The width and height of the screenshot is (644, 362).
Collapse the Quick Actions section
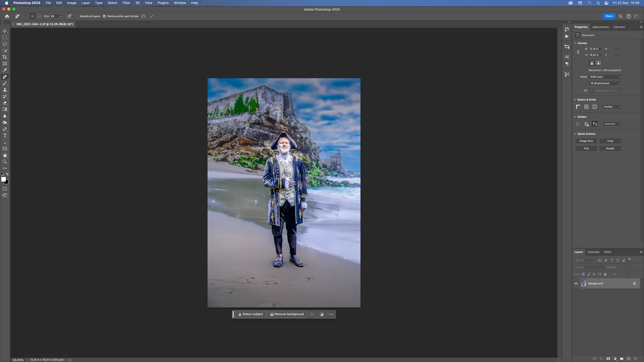pos(575,134)
